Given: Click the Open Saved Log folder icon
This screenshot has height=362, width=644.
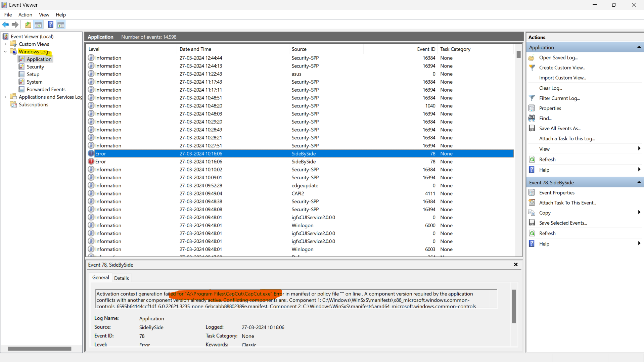Looking at the screenshot, I should coord(532,58).
